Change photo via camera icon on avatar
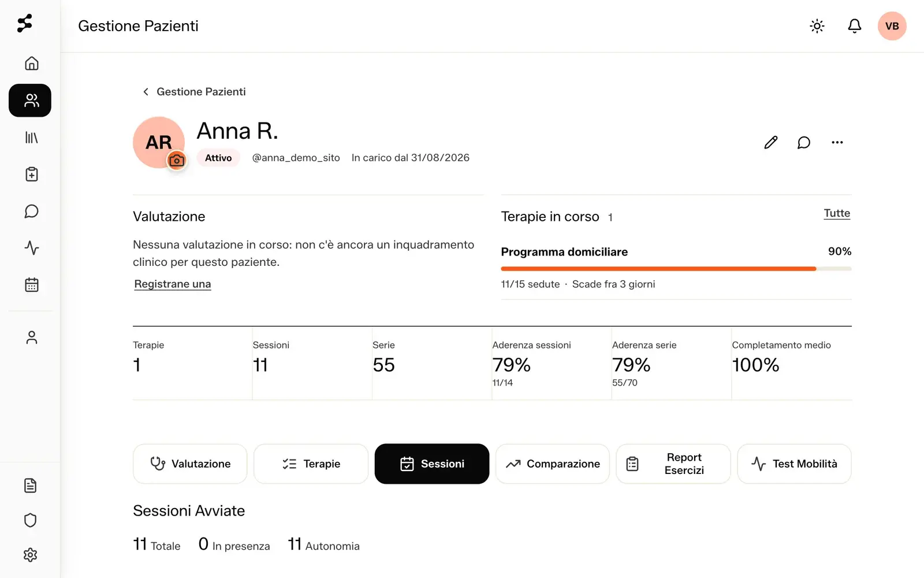This screenshot has width=924, height=578. [177, 160]
